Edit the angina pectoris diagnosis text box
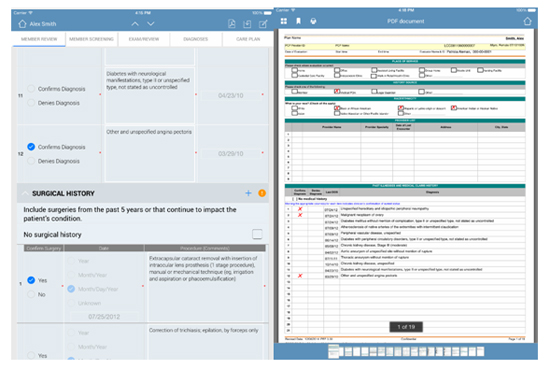The image size is (550, 370). click(150, 154)
